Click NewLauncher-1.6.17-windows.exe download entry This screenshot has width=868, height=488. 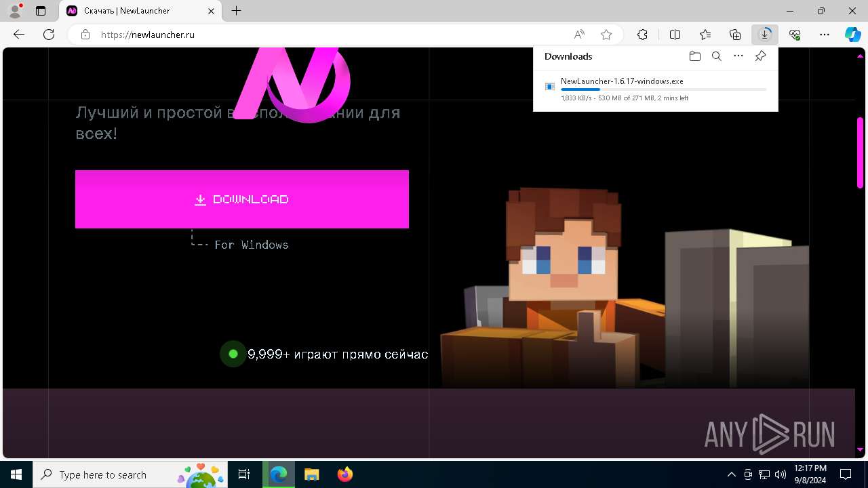point(655,89)
